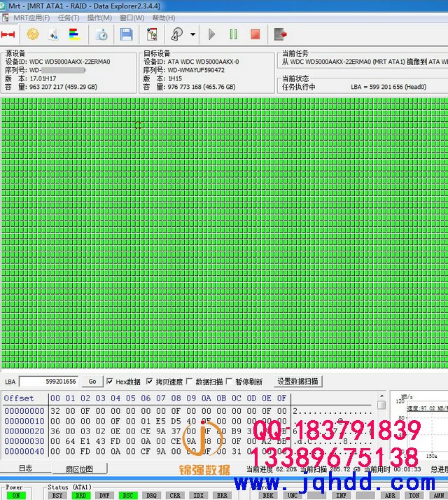The width and height of the screenshot is (448, 500).
Task: Click the LBA input field
Action: [x=48, y=382]
